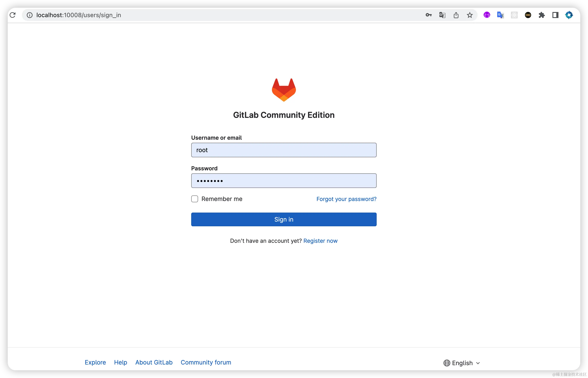Open the saved passwords key icon
The height and width of the screenshot is (378, 588).
(428, 15)
